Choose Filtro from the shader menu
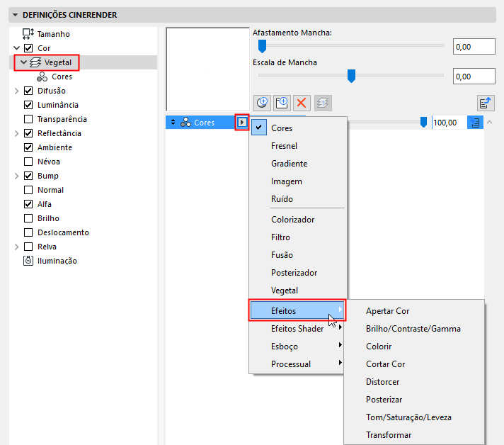The height and width of the screenshot is (445, 504). point(298,237)
